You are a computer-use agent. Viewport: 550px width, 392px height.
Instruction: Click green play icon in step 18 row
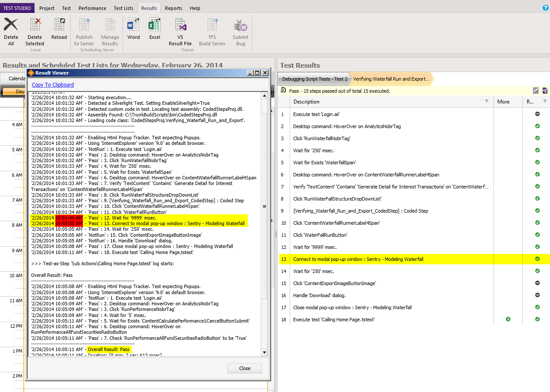tap(508, 320)
